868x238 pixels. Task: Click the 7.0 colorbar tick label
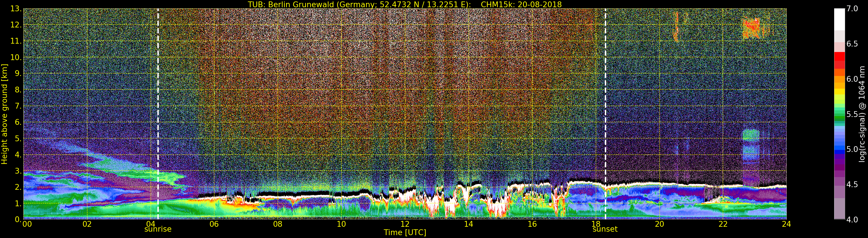[x=852, y=8]
